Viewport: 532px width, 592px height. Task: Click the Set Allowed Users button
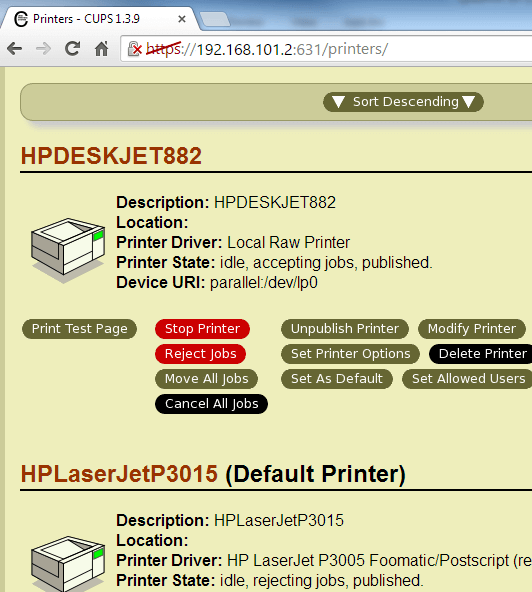467,379
